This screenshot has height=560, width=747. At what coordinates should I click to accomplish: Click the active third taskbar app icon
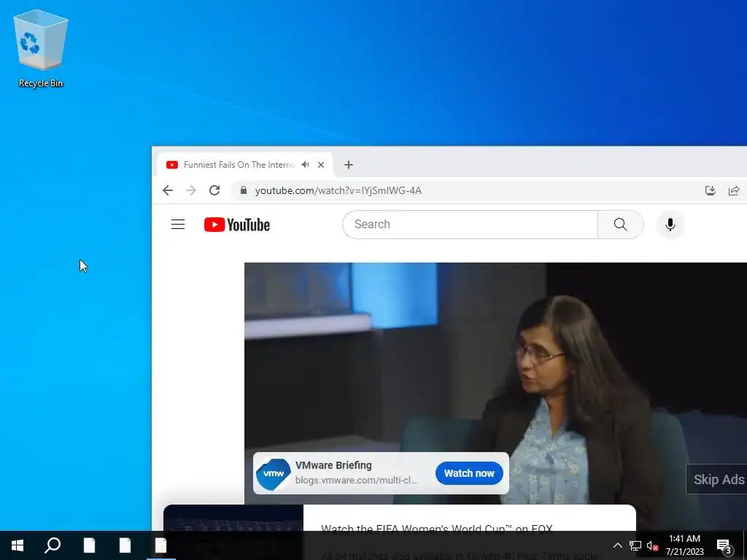[161, 545]
